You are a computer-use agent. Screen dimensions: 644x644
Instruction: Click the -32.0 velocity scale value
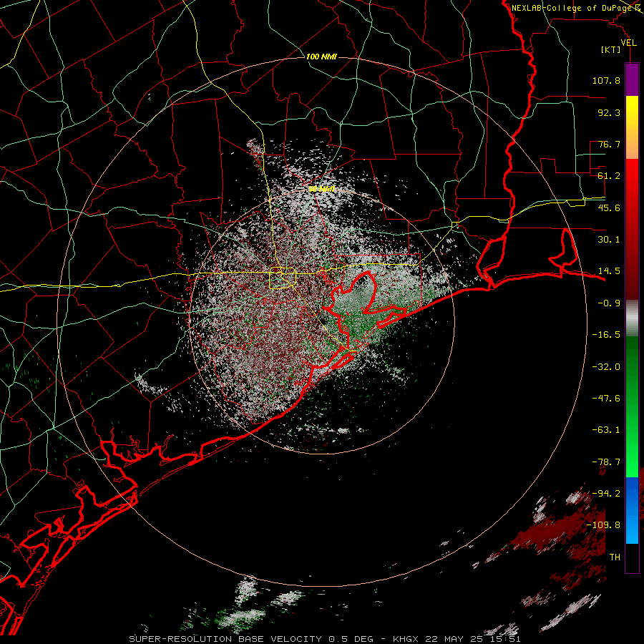[606, 367]
